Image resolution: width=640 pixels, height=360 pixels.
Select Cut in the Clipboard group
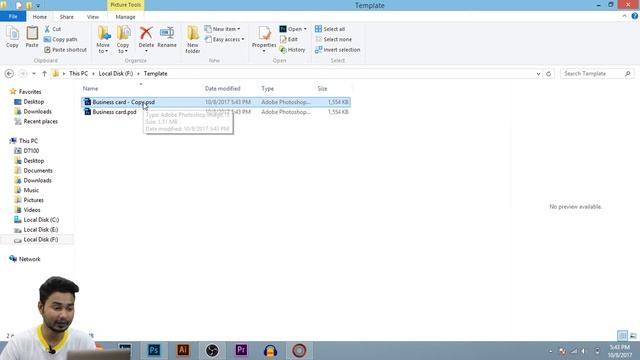point(53,29)
